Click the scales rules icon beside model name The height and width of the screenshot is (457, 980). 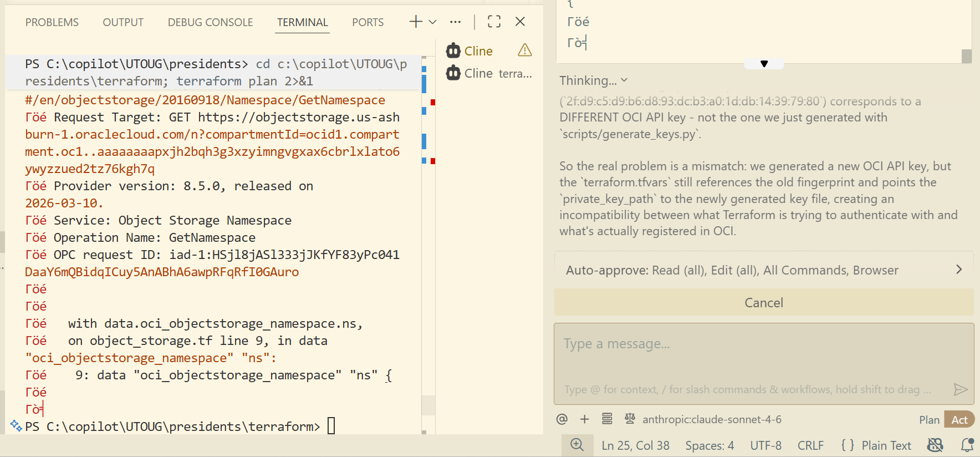pos(630,419)
